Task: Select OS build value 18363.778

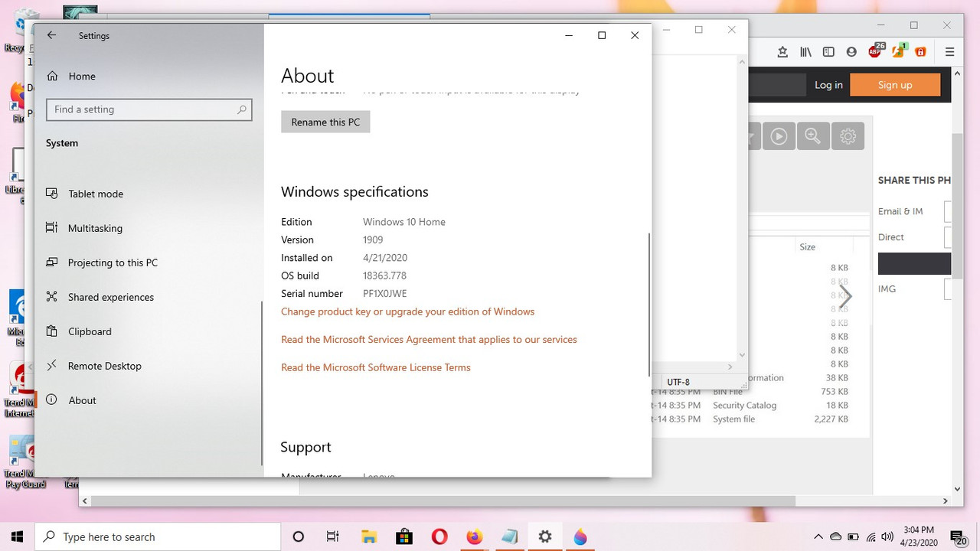Action: (384, 275)
